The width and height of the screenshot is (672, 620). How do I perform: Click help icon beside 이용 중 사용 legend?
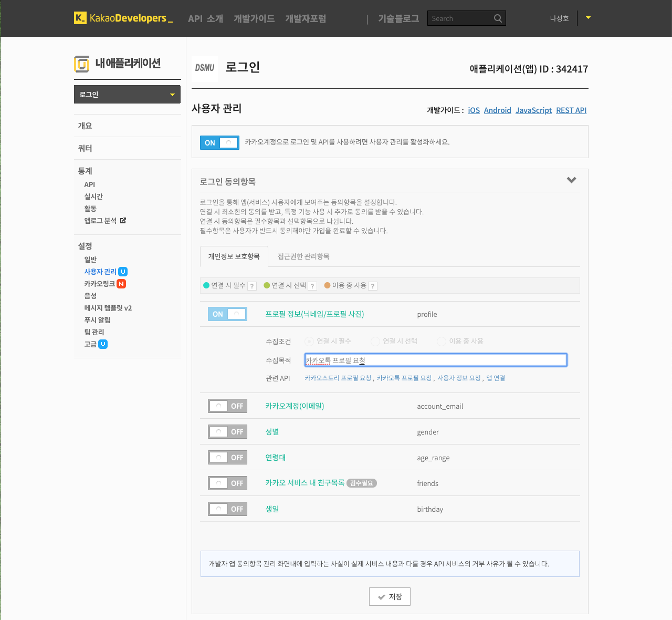(373, 286)
